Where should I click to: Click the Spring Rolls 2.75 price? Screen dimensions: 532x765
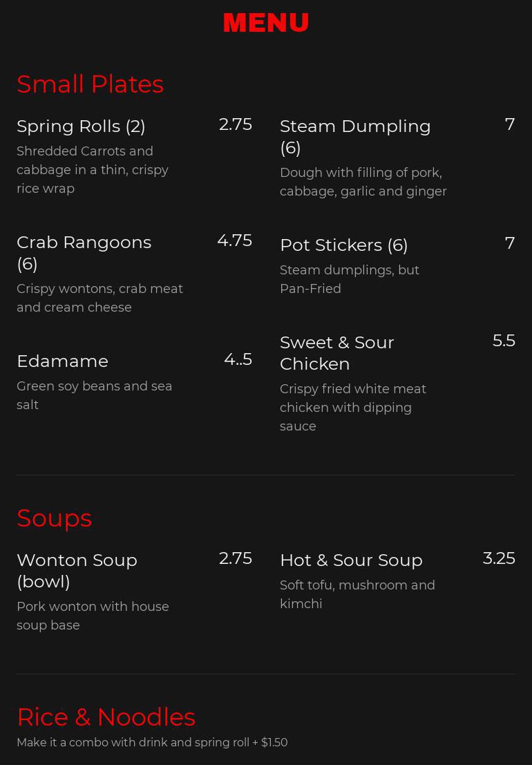click(x=235, y=124)
